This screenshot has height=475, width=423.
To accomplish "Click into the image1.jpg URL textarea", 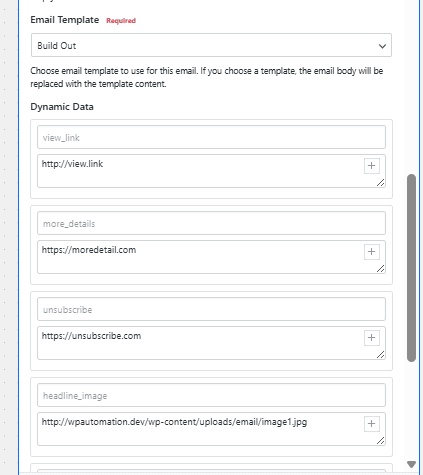I will (x=200, y=429).
